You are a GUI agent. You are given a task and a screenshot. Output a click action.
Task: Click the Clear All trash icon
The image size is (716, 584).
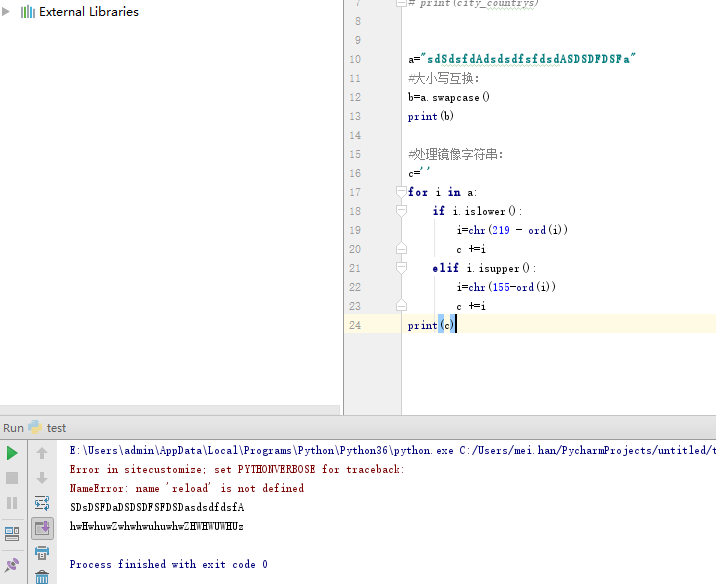click(x=42, y=577)
